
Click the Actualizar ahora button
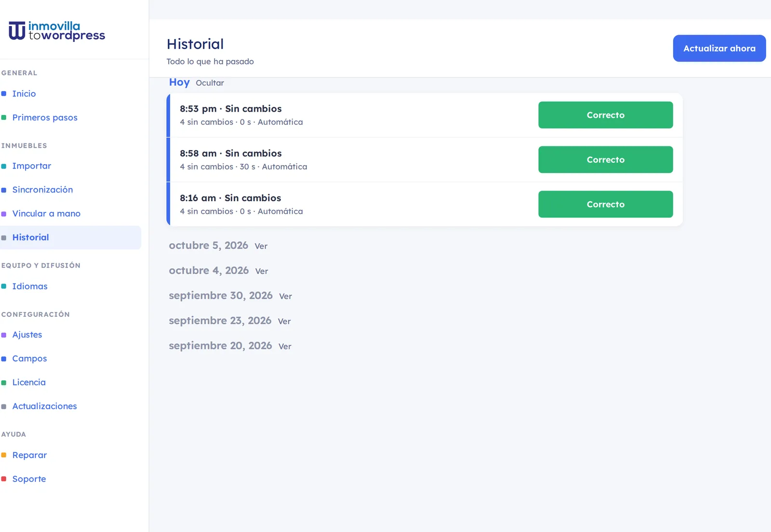719,48
